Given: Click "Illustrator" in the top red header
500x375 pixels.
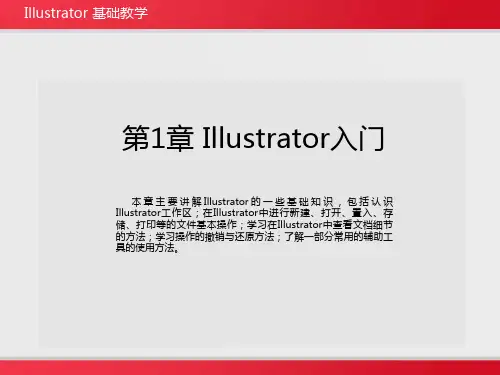Looking at the screenshot, I should click(x=56, y=13).
